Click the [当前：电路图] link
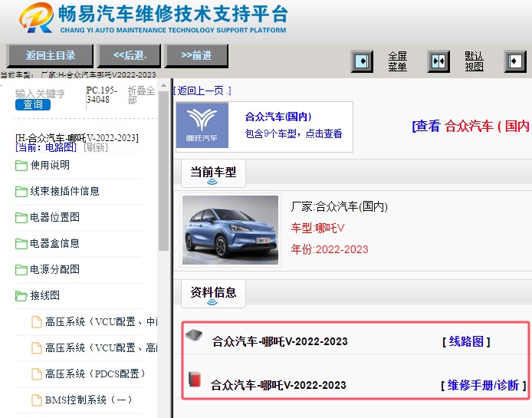Screen dimensions: 532x418 tap(46, 147)
